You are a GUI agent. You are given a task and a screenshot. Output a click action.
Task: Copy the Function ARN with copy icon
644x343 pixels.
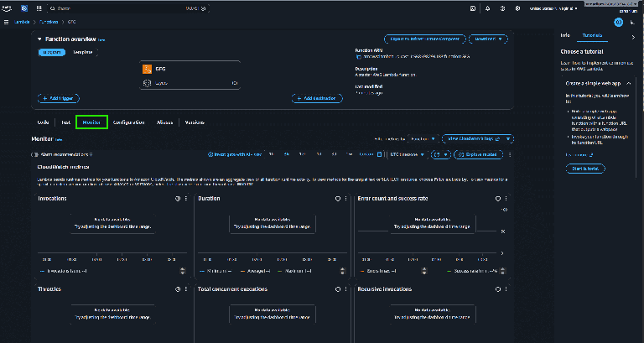(x=358, y=57)
